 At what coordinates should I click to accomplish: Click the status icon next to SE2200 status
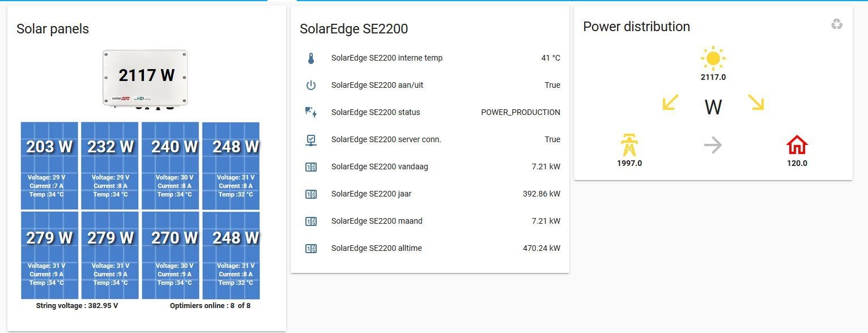click(311, 112)
